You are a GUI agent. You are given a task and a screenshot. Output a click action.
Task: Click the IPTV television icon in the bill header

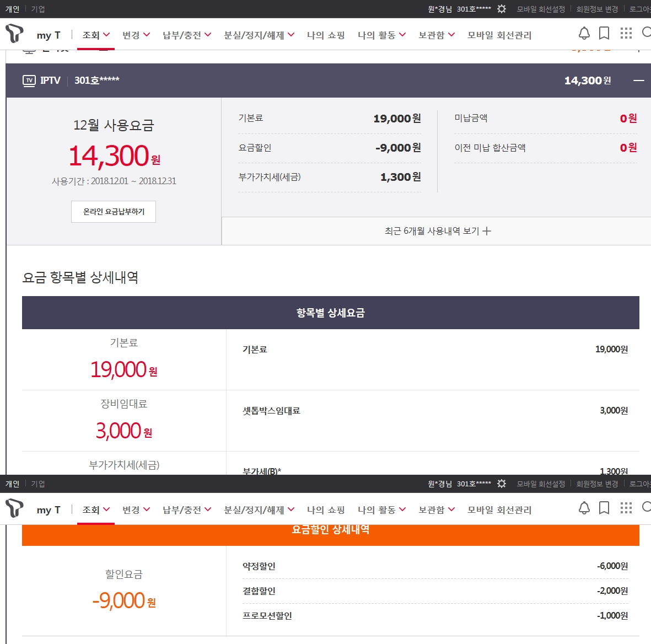(x=29, y=80)
